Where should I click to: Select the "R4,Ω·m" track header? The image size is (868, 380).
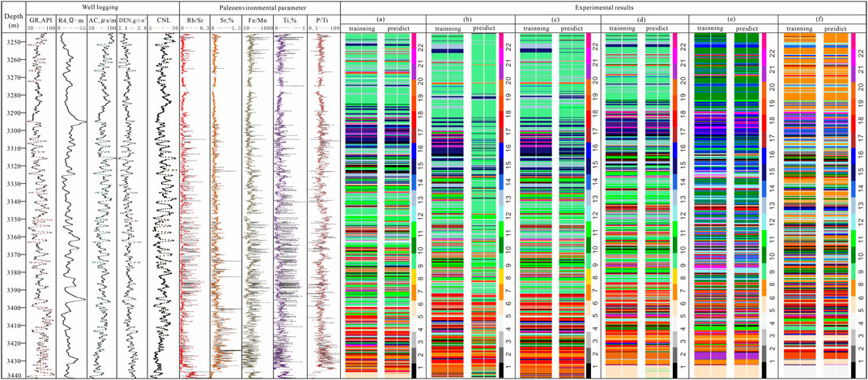[71, 20]
